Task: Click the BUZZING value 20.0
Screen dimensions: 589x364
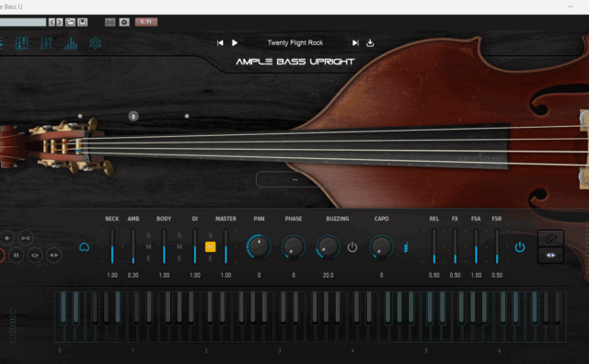Action: click(328, 275)
